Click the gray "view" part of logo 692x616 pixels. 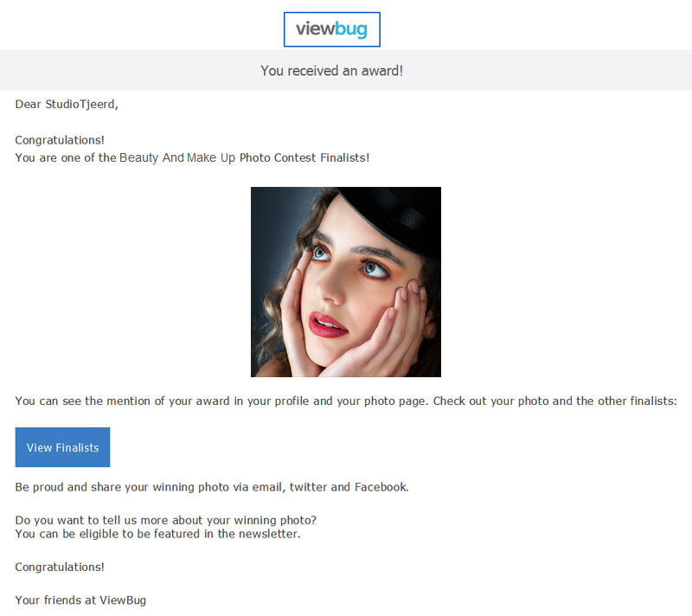click(x=315, y=29)
